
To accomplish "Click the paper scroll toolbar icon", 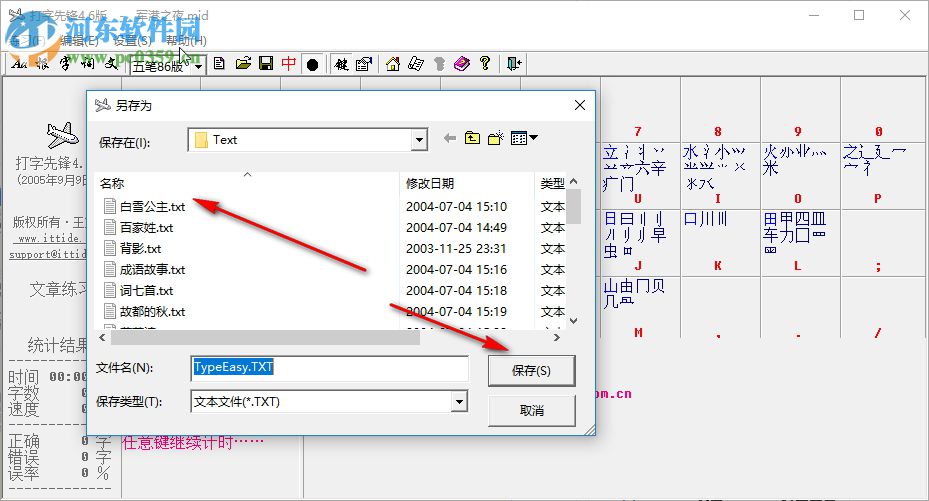I will [x=416, y=63].
